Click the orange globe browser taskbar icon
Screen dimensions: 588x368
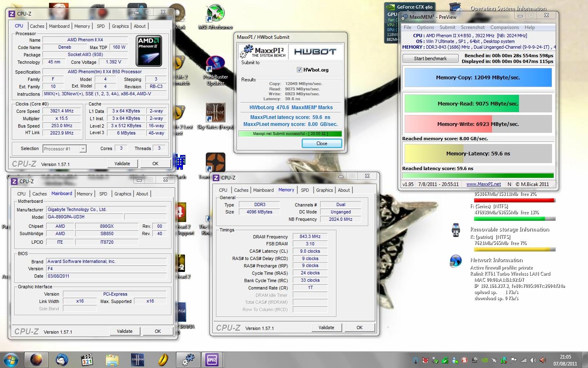(36, 360)
